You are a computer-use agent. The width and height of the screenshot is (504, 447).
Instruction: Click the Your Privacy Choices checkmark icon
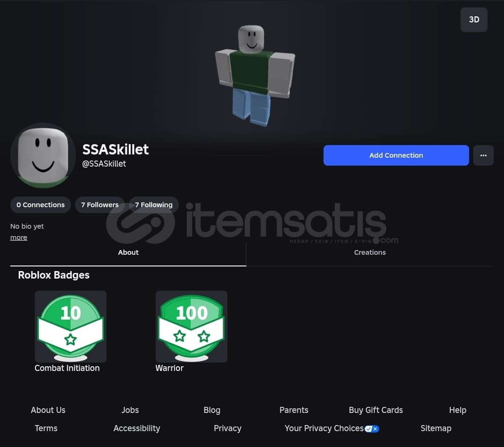pyautogui.click(x=372, y=429)
